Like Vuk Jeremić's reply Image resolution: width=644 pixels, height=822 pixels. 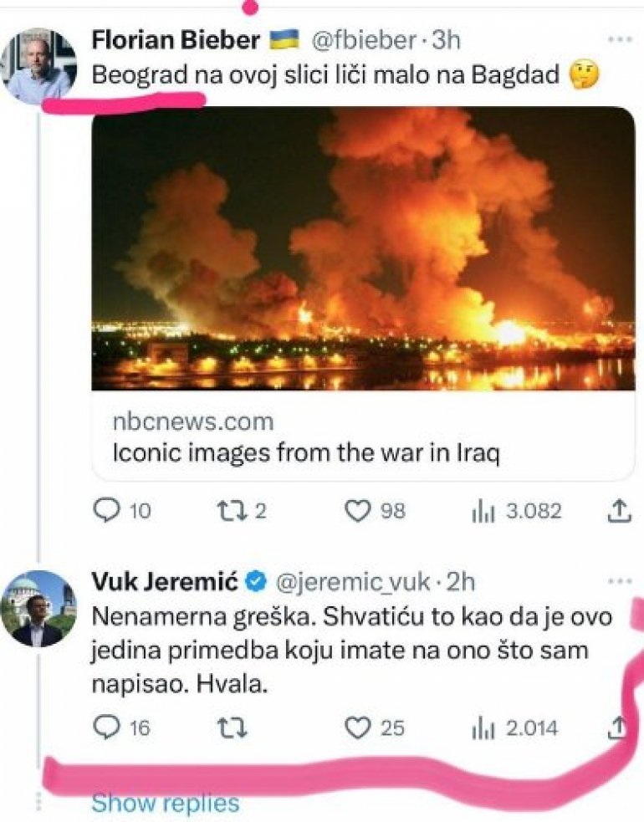[358, 728]
